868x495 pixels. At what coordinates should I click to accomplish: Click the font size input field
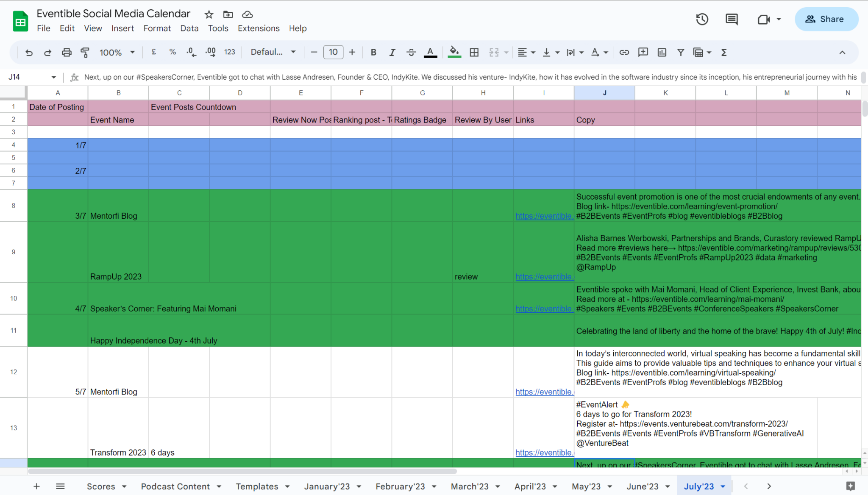(333, 52)
